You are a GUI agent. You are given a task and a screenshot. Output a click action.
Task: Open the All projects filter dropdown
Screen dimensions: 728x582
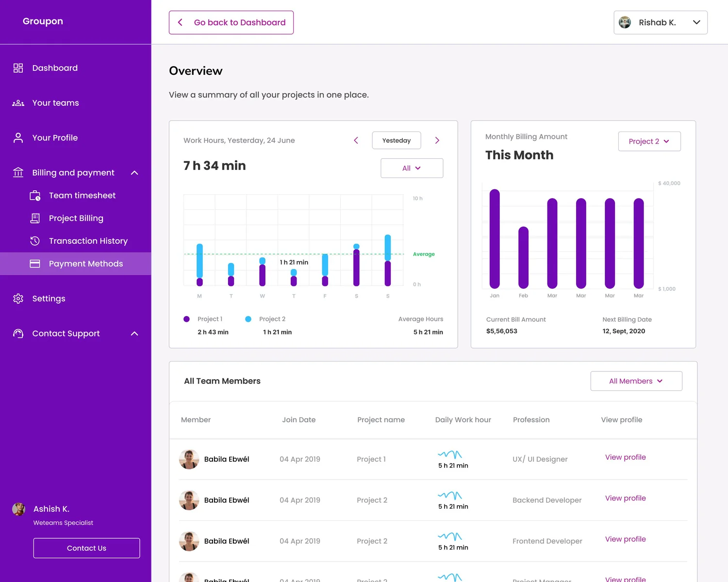tap(412, 168)
